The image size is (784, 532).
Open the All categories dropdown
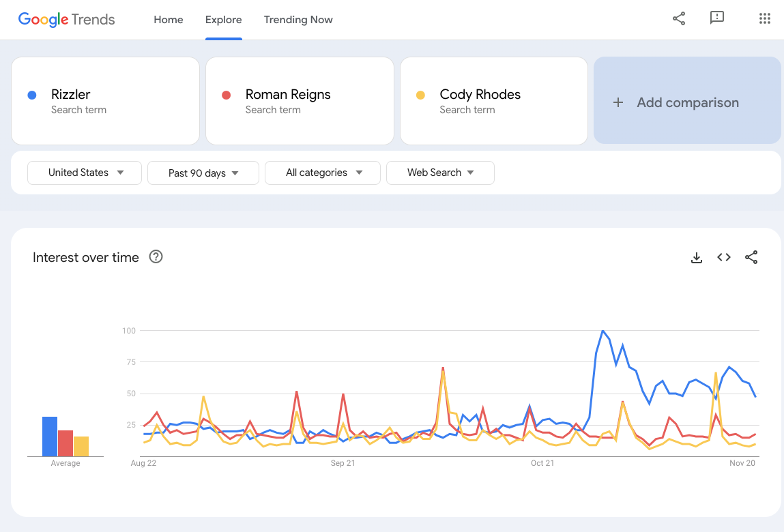(x=323, y=173)
